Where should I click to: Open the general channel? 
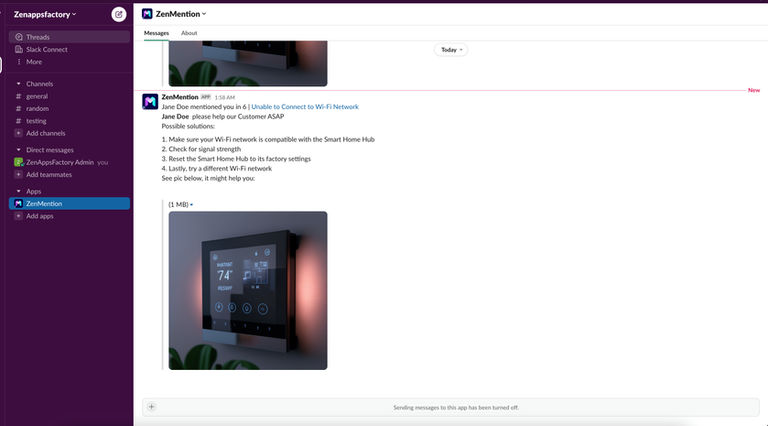pyautogui.click(x=69, y=96)
